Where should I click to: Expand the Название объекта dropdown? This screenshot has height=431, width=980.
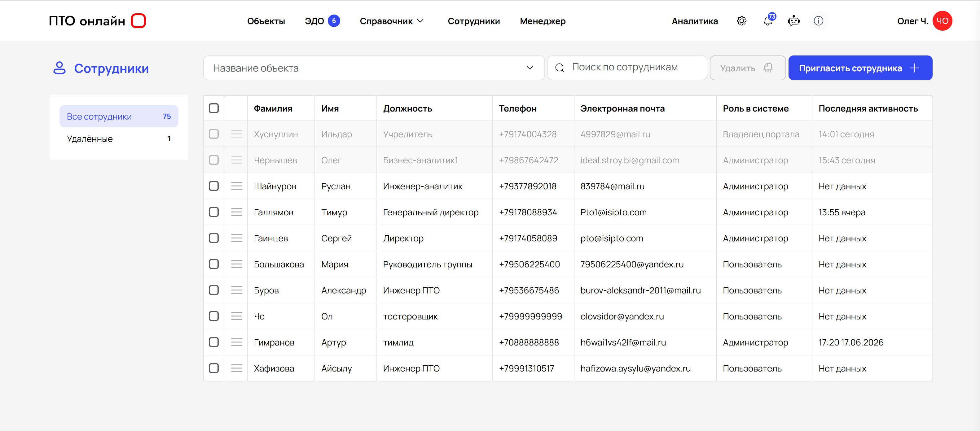(x=374, y=68)
